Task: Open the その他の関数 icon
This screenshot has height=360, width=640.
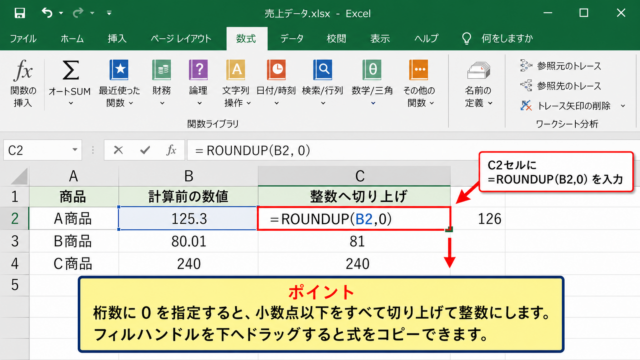Action: [x=419, y=70]
